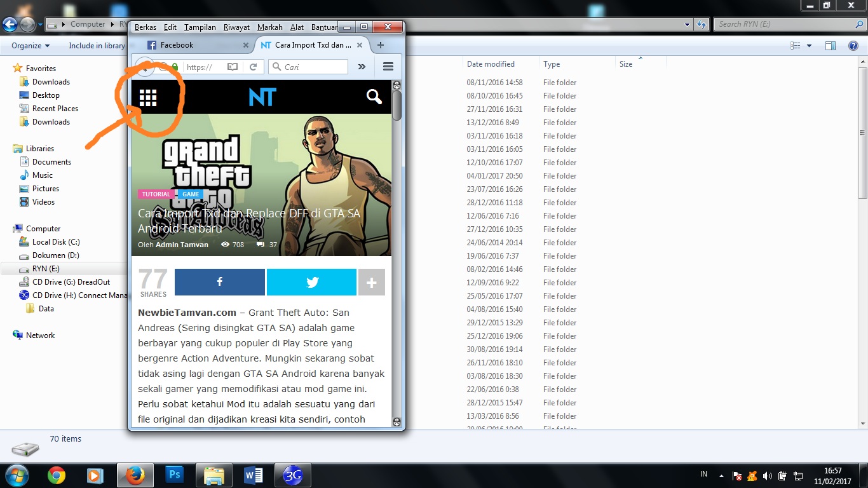Expand Explorer address bar history dropdown

[x=688, y=24]
